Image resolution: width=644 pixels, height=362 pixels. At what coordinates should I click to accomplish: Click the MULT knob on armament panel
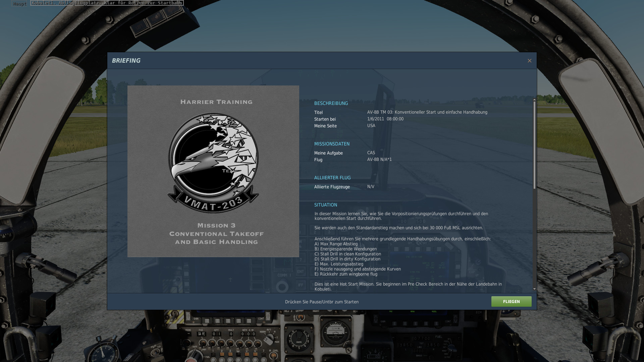pos(230,343)
